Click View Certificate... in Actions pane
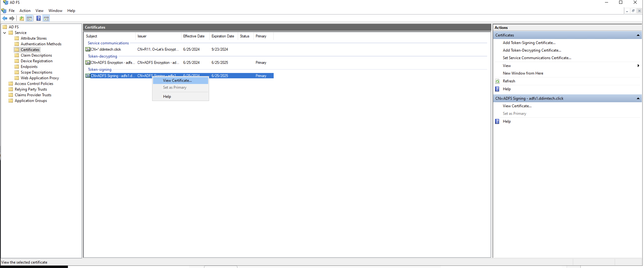This screenshot has width=644, height=268. (517, 106)
